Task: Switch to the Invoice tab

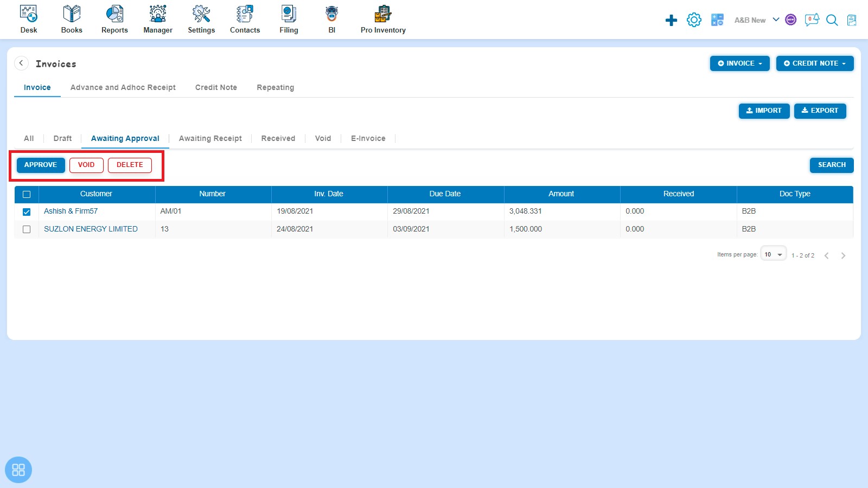Action: [x=37, y=87]
